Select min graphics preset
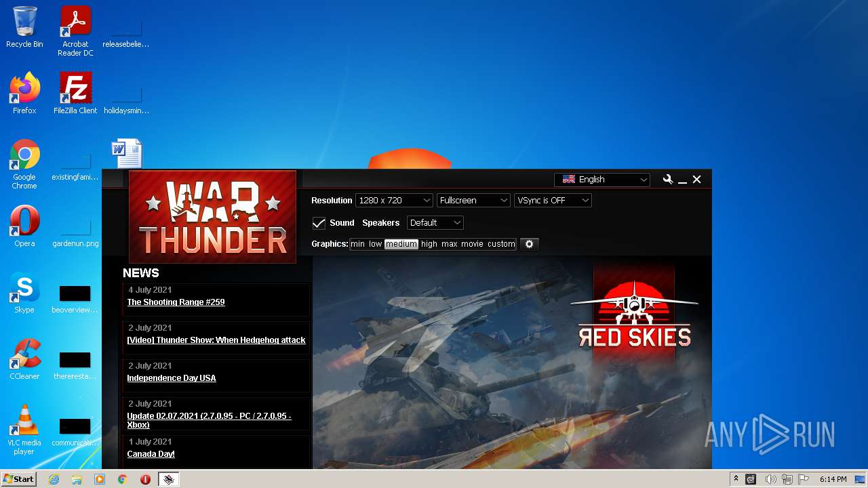 [x=357, y=244]
